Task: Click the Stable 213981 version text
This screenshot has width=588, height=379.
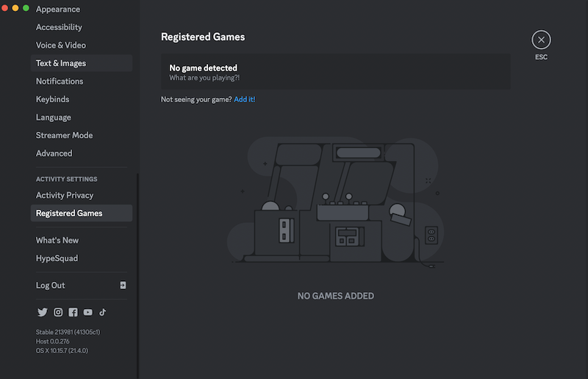Action: [x=68, y=332]
